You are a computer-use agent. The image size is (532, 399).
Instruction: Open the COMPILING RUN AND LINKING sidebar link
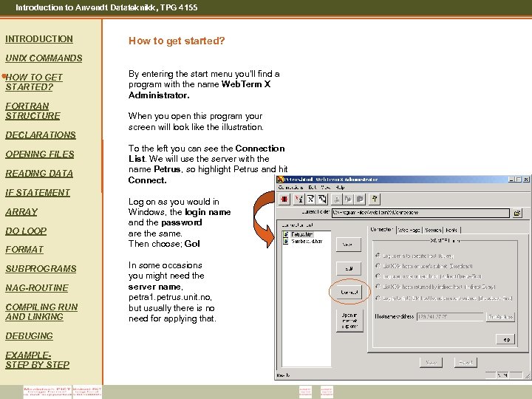(x=41, y=312)
